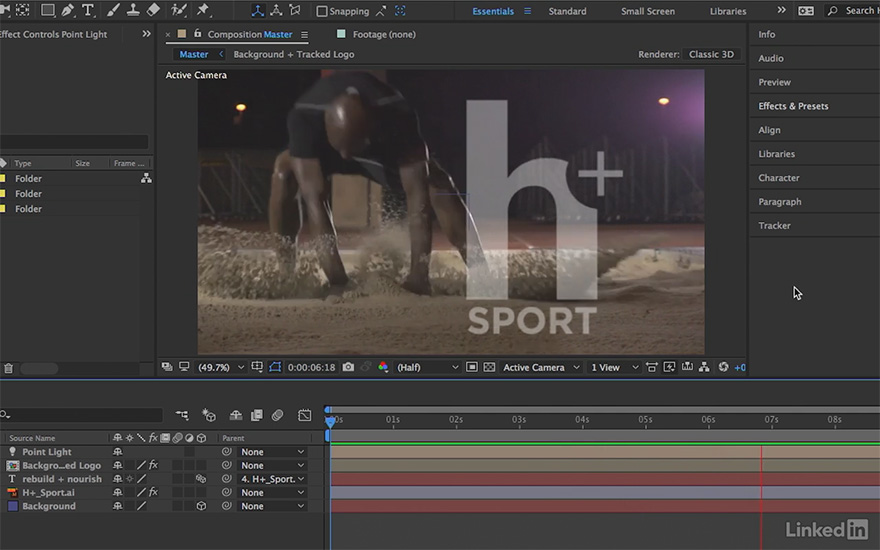880x550 pixels.
Task: Click the current time 0:00:06:18
Action: [x=311, y=368]
